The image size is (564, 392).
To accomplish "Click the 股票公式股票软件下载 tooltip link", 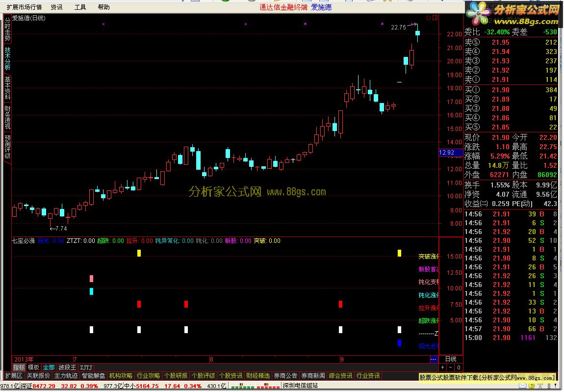I will pos(487,378).
